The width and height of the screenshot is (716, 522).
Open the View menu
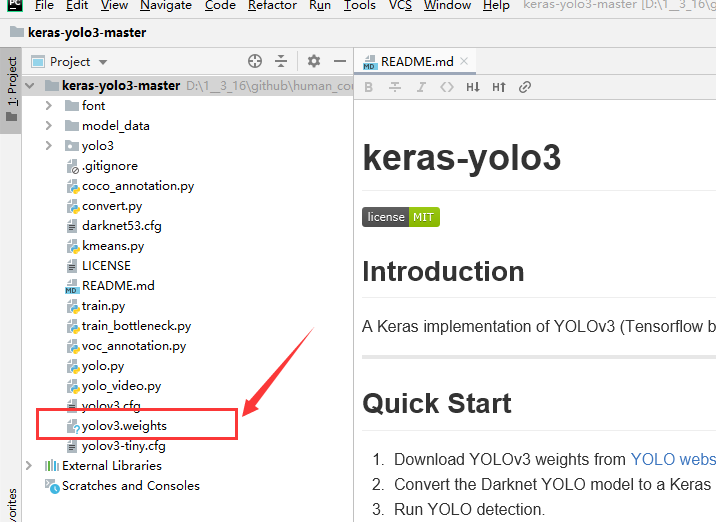[114, 5]
